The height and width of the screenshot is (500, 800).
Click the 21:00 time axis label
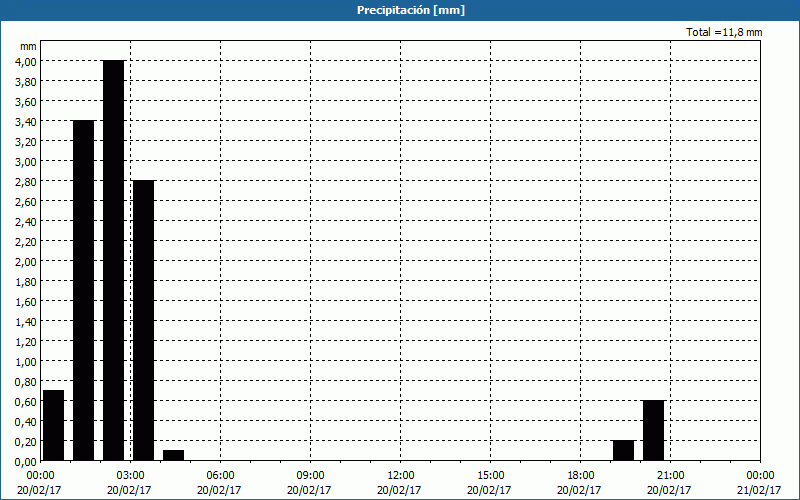pyautogui.click(x=670, y=476)
